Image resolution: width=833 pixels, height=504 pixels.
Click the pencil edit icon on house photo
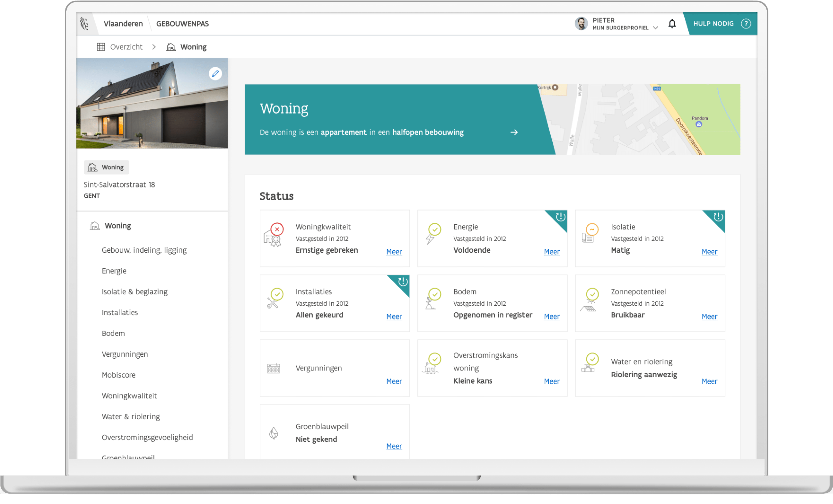point(215,74)
